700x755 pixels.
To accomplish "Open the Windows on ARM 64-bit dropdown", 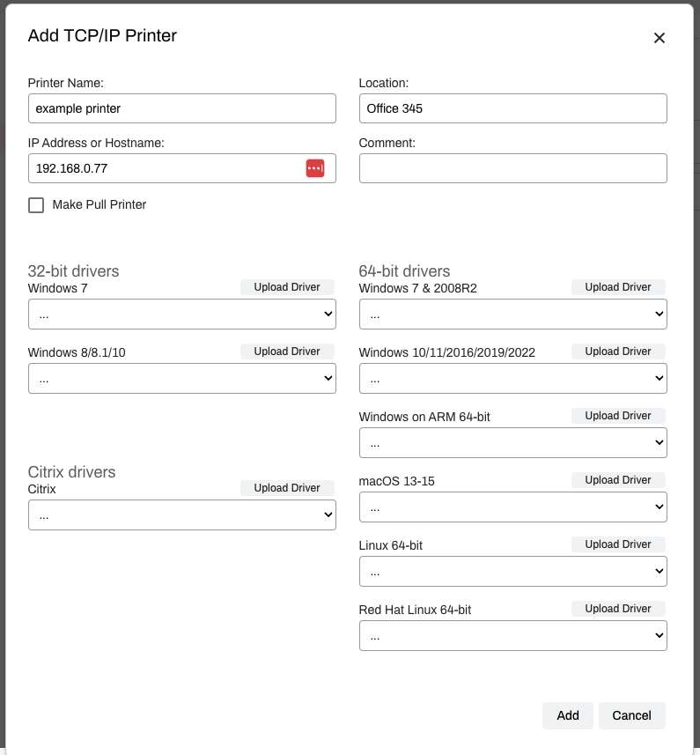I will [x=512, y=442].
